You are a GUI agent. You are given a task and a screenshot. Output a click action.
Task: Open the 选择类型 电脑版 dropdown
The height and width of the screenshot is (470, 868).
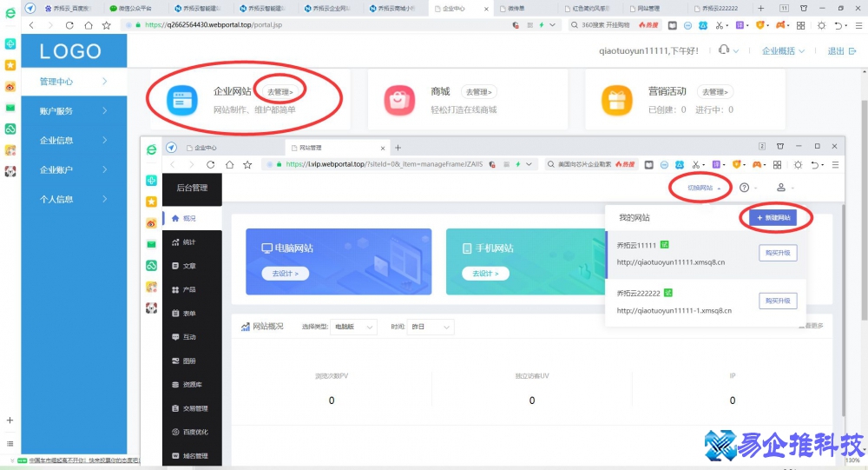tap(354, 327)
